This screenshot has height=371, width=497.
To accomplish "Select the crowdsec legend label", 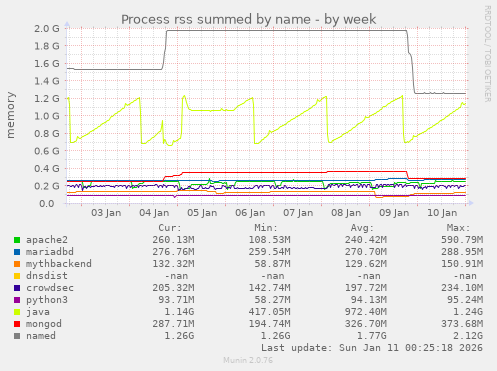I will click(x=50, y=288).
